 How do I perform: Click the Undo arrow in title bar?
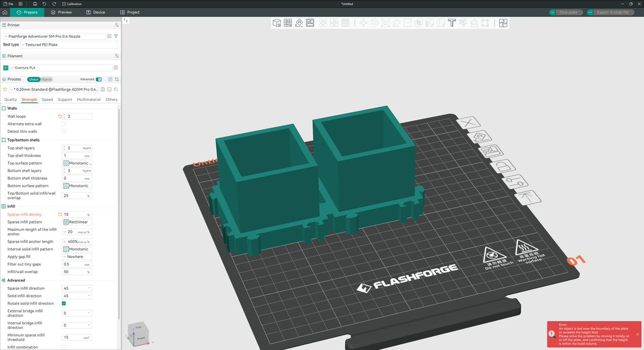click(x=44, y=4)
